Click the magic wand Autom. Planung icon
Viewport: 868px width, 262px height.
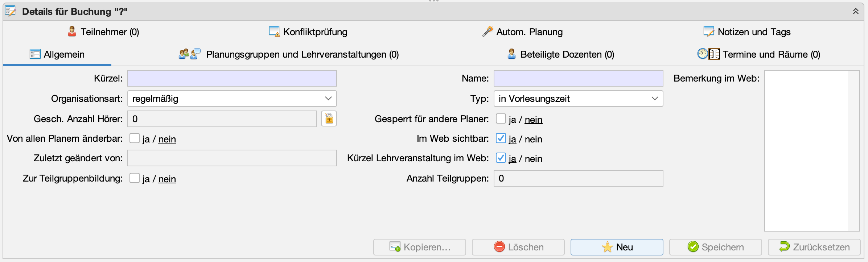[x=488, y=32]
